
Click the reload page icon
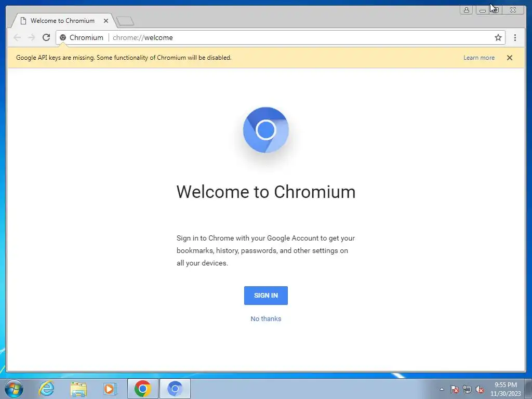coord(46,37)
